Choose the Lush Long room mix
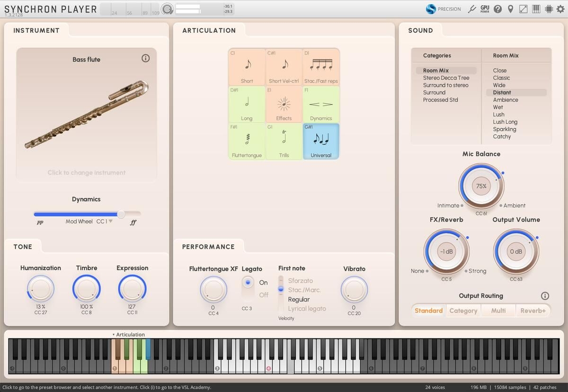Viewport: 568px width, 392px height. (505, 122)
